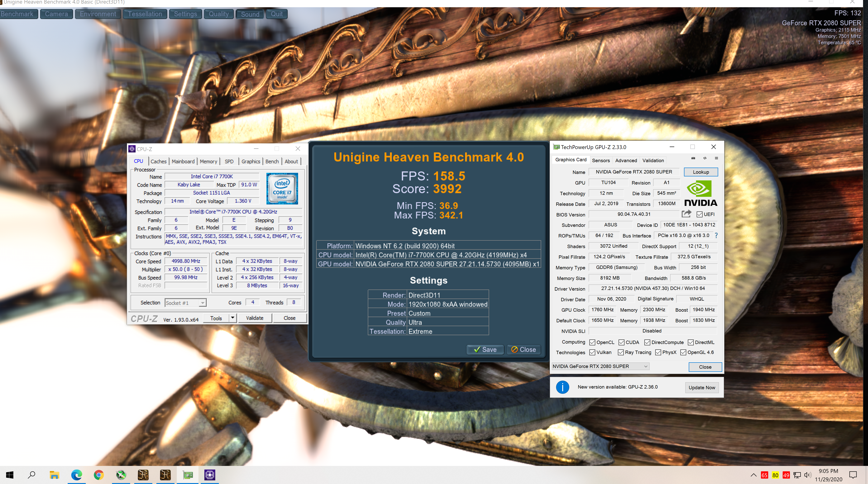Close the Heaven benchmark results dialog

(523, 350)
